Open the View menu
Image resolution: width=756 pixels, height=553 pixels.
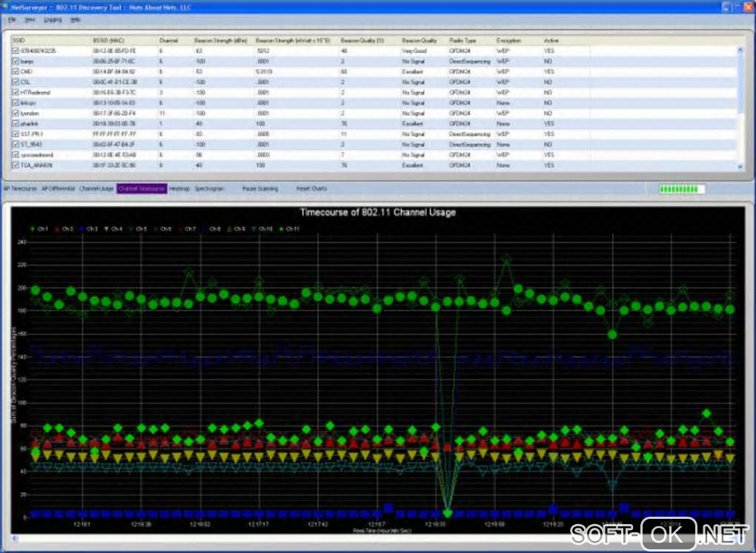[30, 20]
